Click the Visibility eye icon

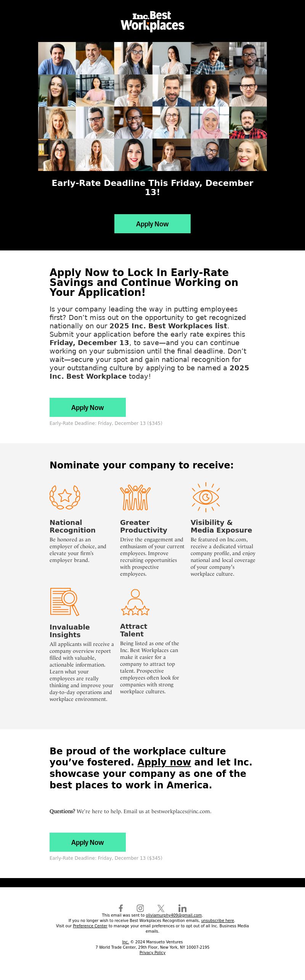(x=206, y=497)
